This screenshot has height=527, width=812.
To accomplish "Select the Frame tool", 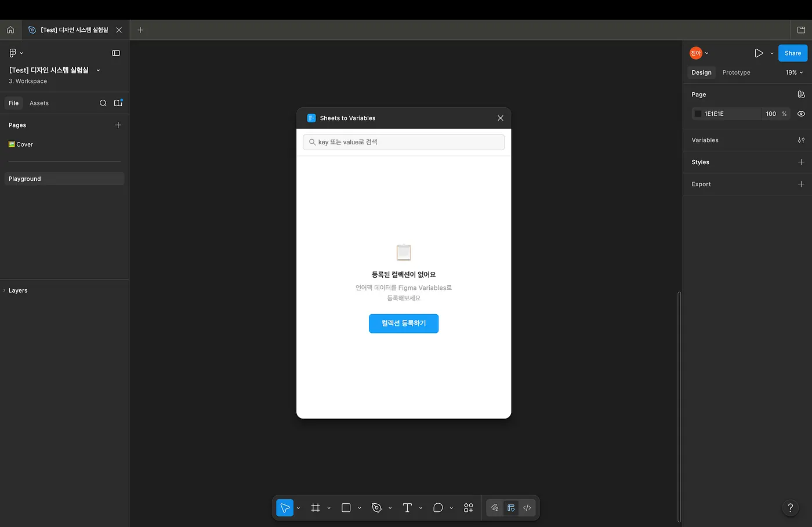I will coord(316,508).
